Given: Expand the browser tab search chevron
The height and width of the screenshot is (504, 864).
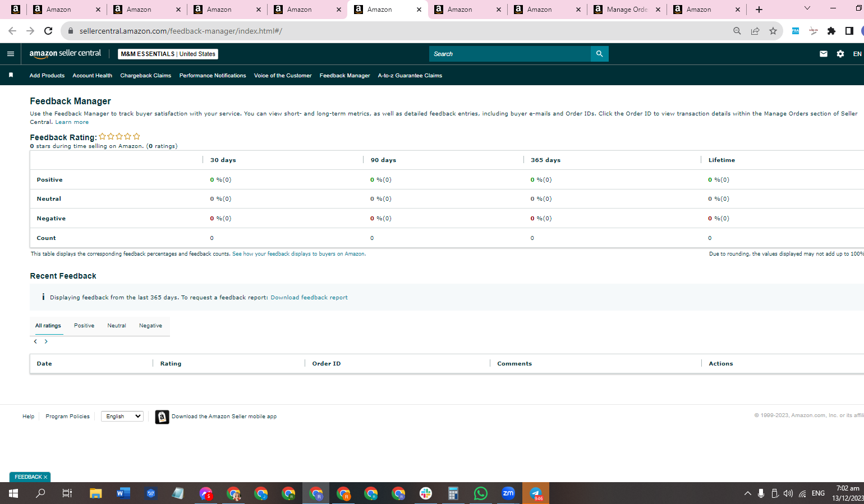Looking at the screenshot, I should [x=807, y=8].
